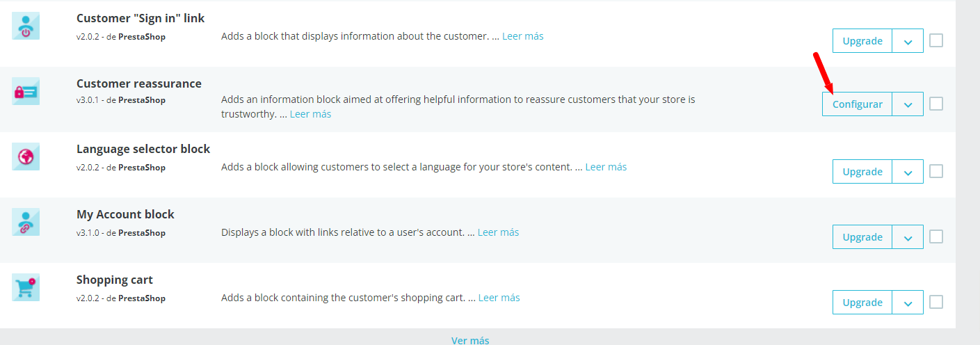Expand Language selector block actions dropdown
The width and height of the screenshot is (980, 345).
(x=908, y=172)
